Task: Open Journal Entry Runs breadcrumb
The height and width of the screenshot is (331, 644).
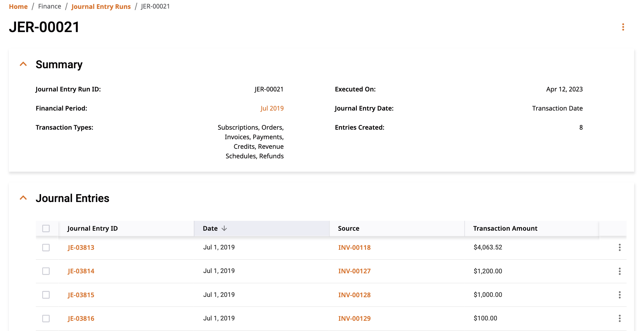Action: tap(101, 6)
